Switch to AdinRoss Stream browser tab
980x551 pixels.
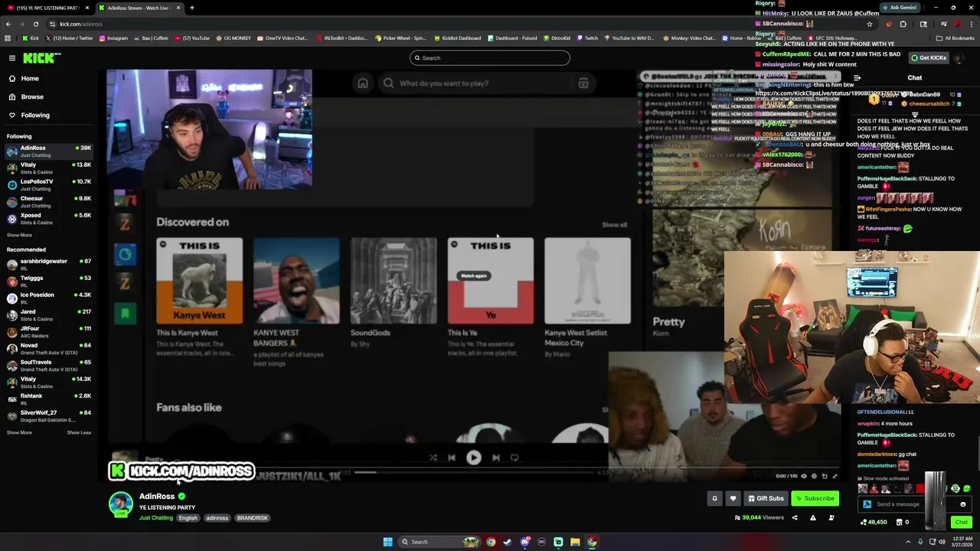(x=139, y=8)
